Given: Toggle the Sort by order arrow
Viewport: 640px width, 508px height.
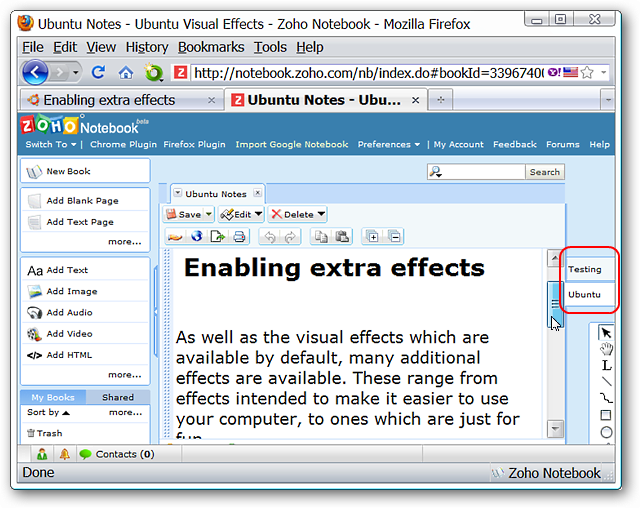Looking at the screenshot, I should (x=66, y=413).
